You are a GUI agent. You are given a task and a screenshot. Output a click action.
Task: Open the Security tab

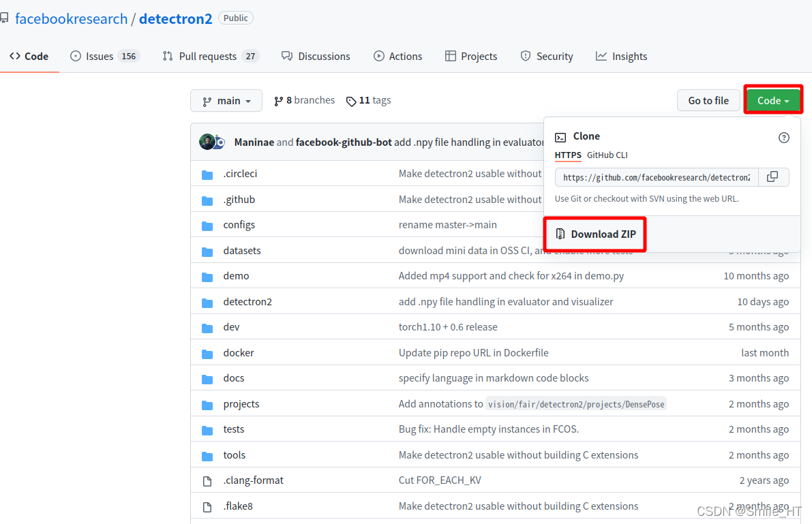click(547, 56)
